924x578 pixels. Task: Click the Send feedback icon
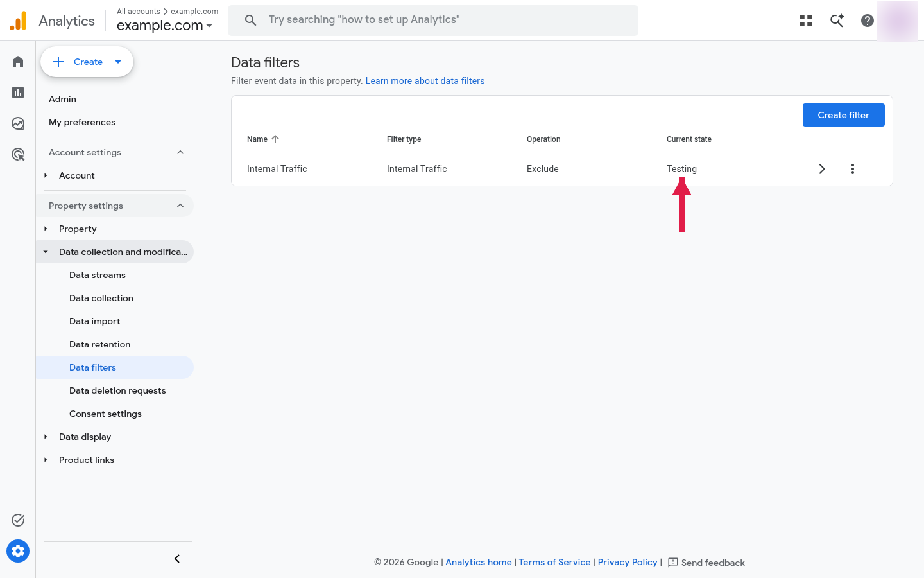point(673,562)
